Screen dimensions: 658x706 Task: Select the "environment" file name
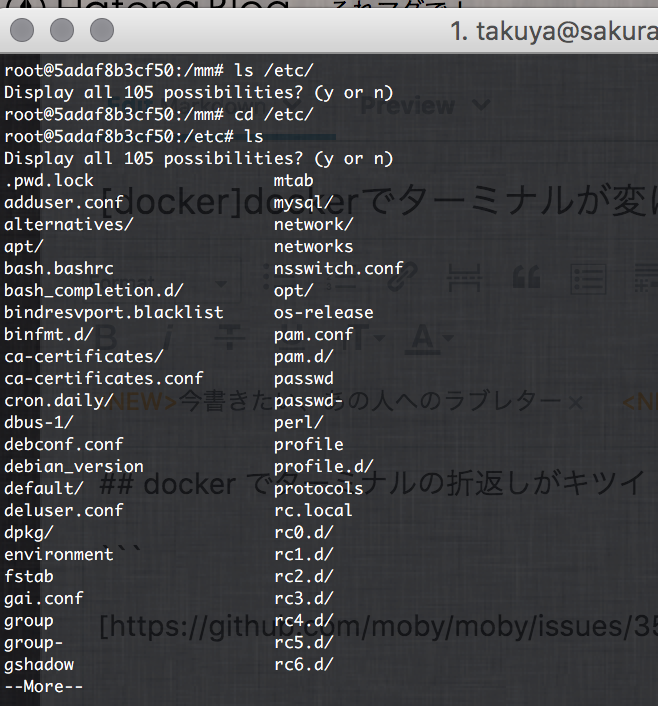[59, 556]
